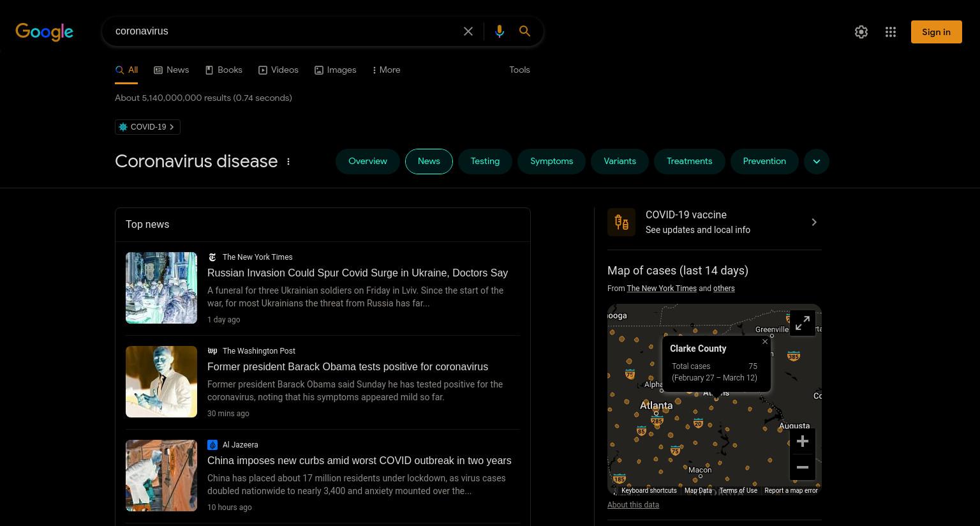Open the China outbreak article thumbnail
This screenshot has width=980, height=526.
click(161, 476)
